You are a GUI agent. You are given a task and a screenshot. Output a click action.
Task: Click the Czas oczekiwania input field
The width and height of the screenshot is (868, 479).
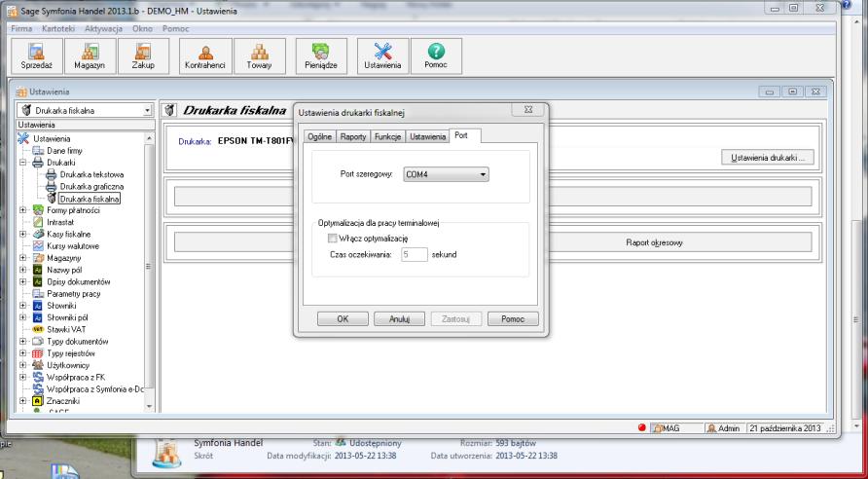coord(415,255)
